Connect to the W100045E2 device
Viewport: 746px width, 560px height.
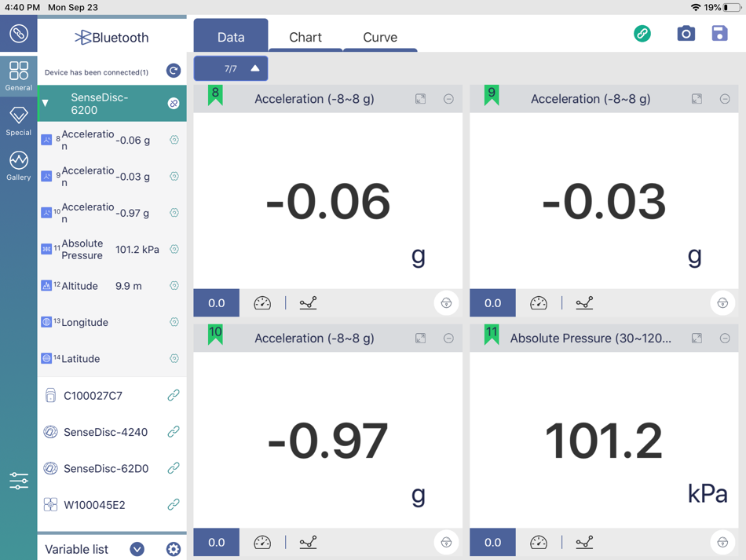(x=173, y=505)
